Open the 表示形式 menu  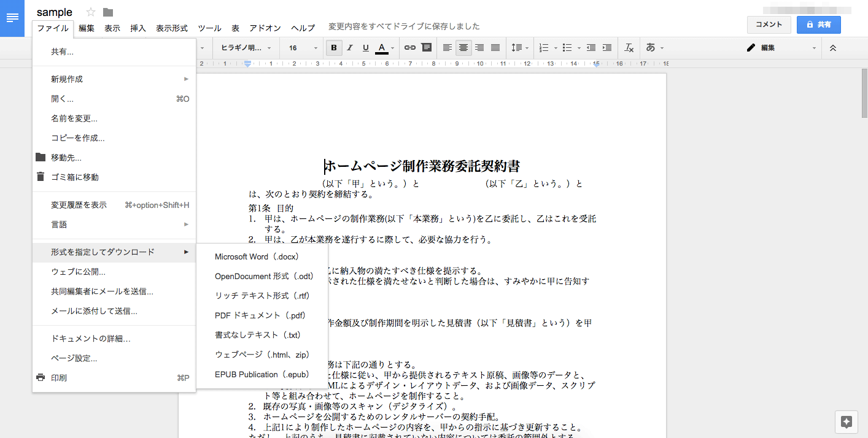(172, 28)
